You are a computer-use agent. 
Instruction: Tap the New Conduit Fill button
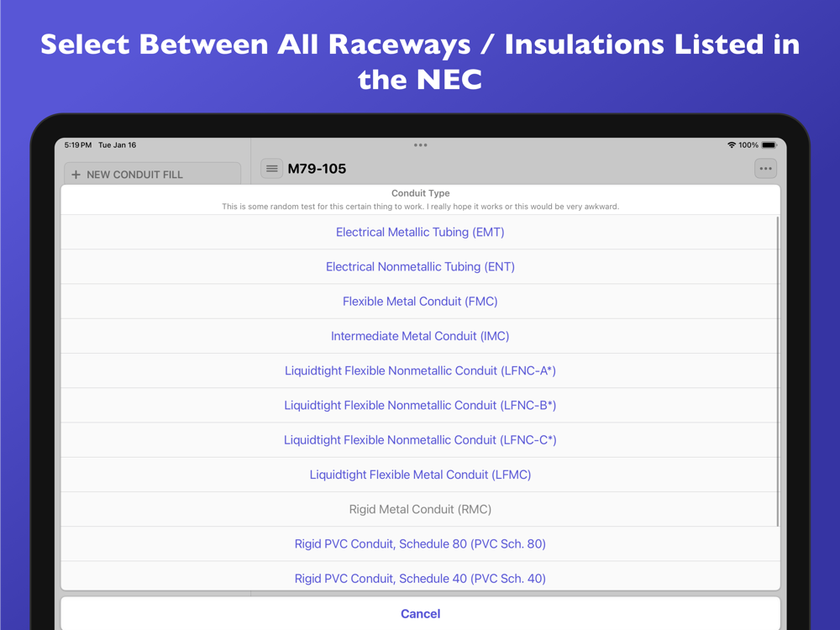[152, 174]
